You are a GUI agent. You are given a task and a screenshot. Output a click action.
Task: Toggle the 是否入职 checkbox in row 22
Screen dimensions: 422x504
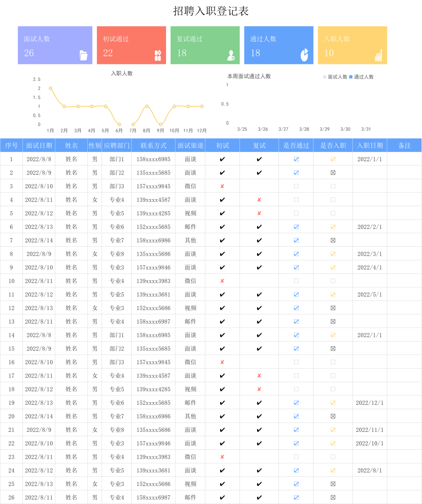[333, 443]
